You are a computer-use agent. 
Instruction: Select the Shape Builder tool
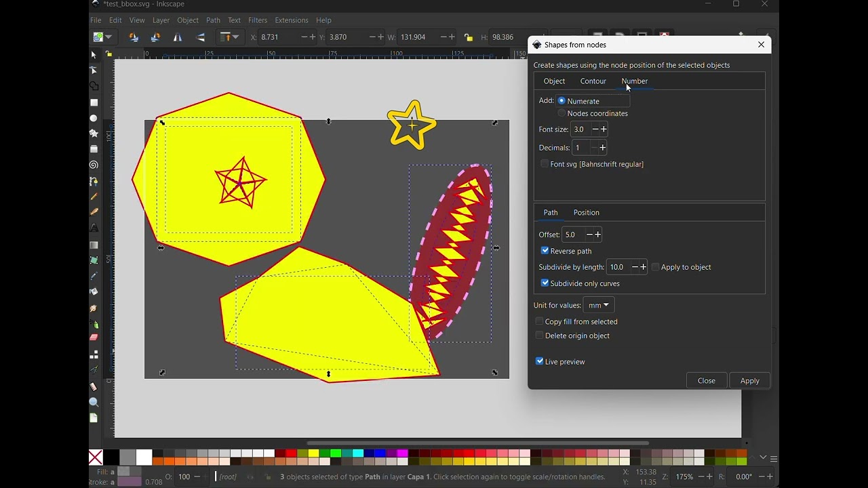tap(94, 87)
